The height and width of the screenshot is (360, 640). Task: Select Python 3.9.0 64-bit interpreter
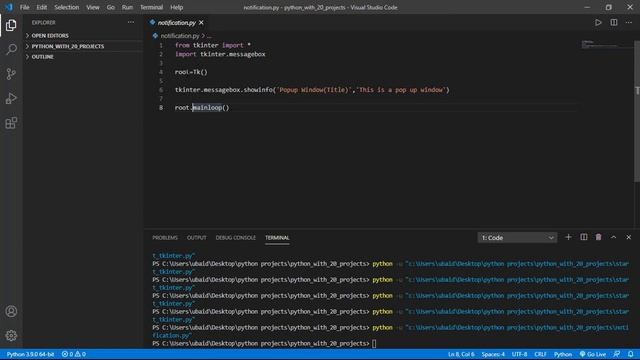click(30, 354)
